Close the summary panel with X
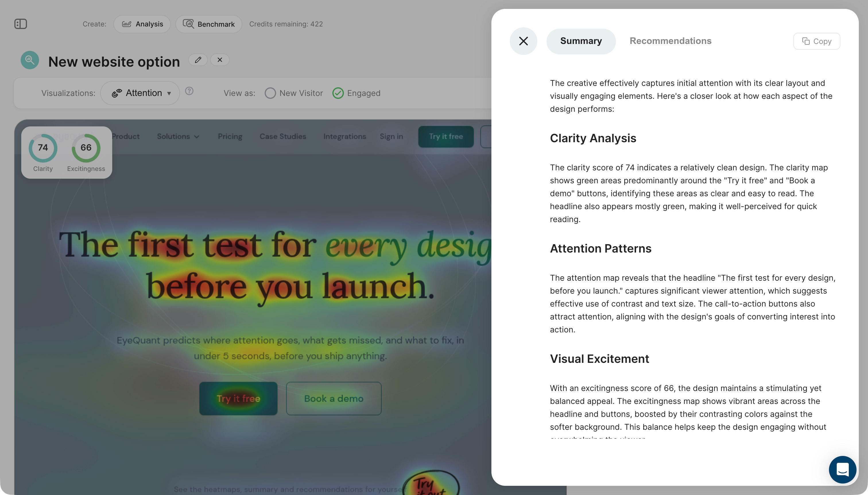Screen dimensions: 868x495 tap(523, 41)
